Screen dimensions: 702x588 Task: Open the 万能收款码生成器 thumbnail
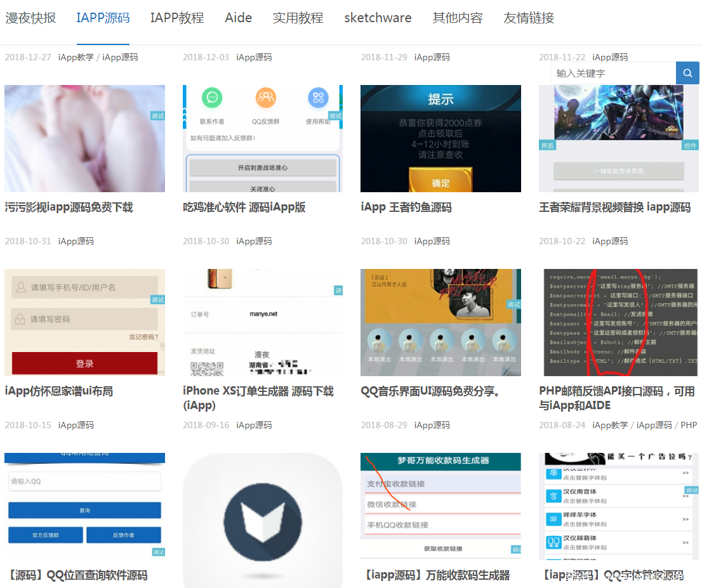[440, 506]
